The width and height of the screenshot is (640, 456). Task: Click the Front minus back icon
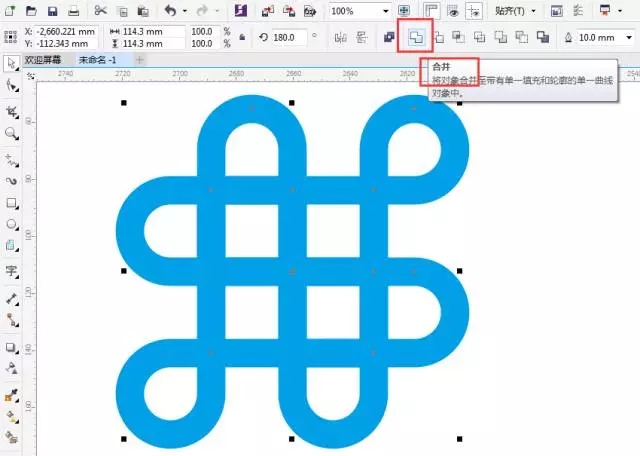coord(500,37)
